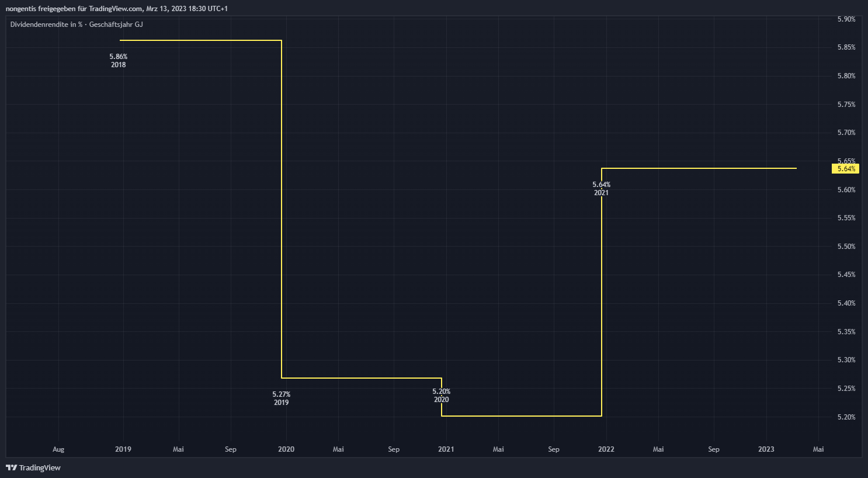This screenshot has height=478, width=868.
Task: Click the 5.90% price scale label
Action: 846,19
